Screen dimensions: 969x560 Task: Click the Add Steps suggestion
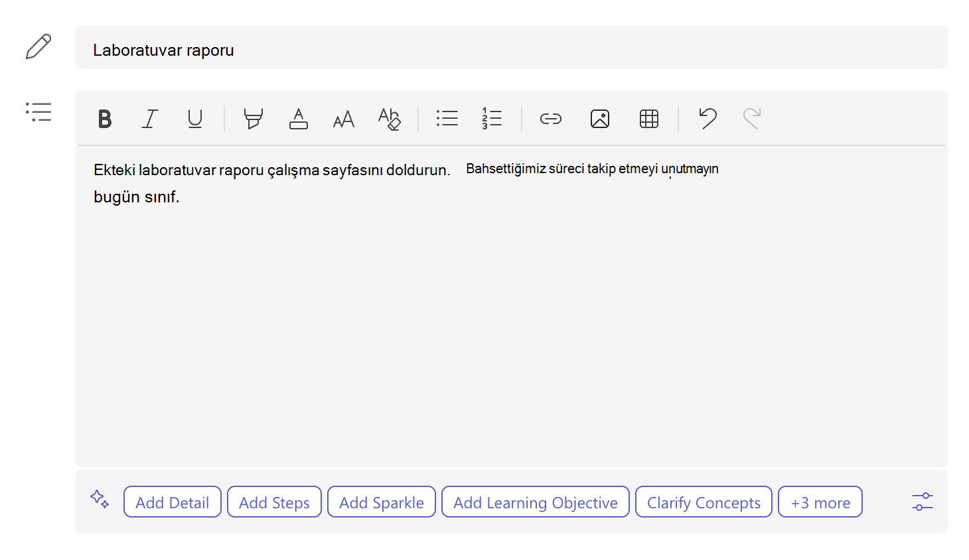click(274, 502)
